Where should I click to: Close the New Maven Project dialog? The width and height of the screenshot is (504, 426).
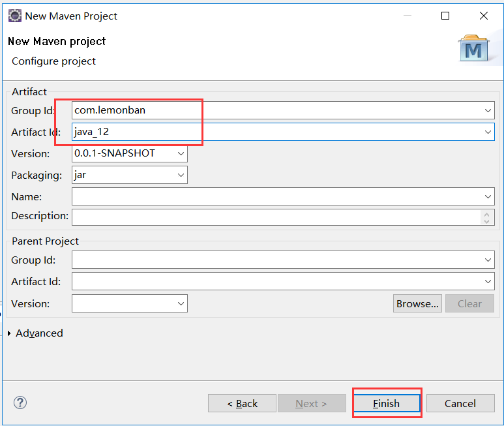(x=483, y=16)
